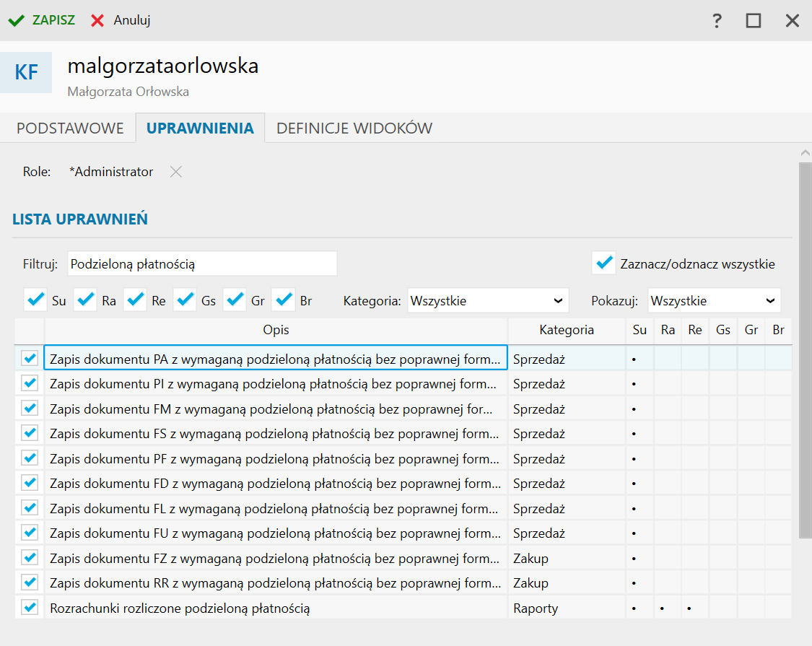The height and width of the screenshot is (646, 812).
Task: Uncheck the Zapis dokumentu RR permission
Action: [30, 582]
